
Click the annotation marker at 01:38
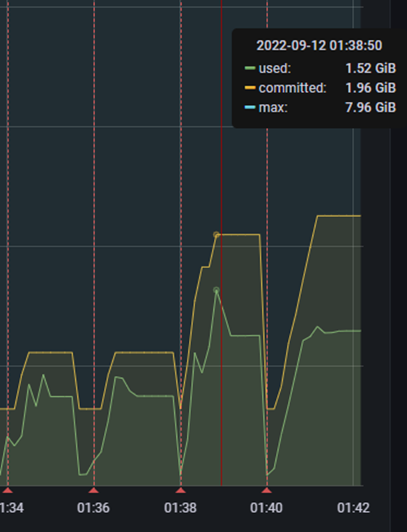(x=181, y=490)
